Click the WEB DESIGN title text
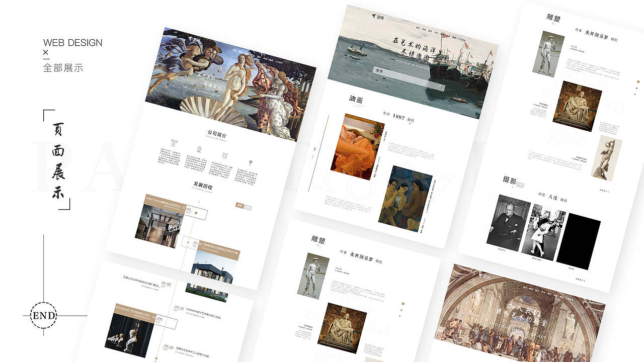The image size is (644, 362). pos(72,43)
